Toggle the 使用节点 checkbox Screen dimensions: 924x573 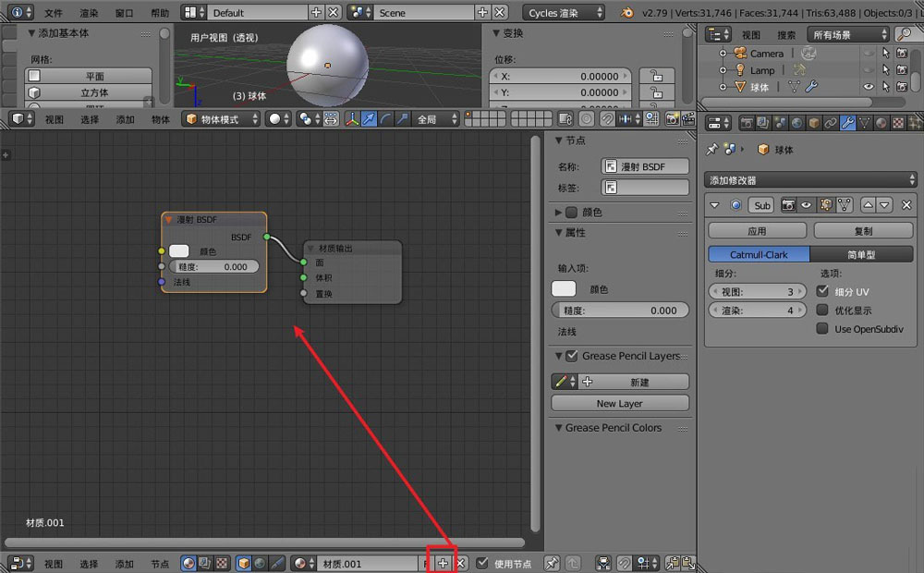482,562
